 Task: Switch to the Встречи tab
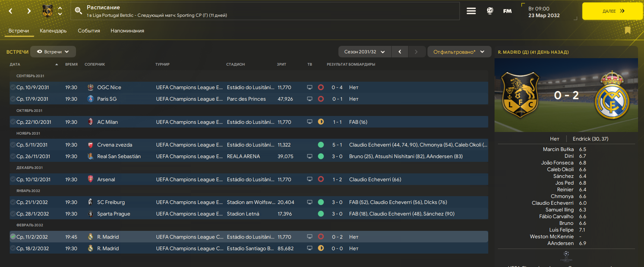pos(19,31)
